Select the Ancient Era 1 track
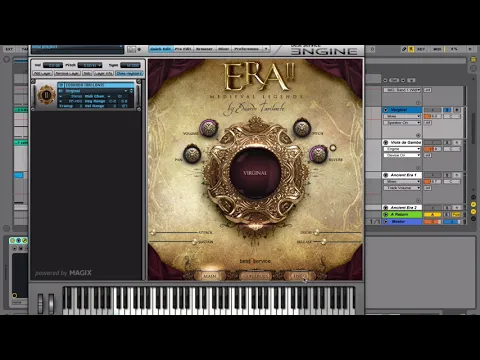Screen dimensions: 480x360 [x=402, y=175]
